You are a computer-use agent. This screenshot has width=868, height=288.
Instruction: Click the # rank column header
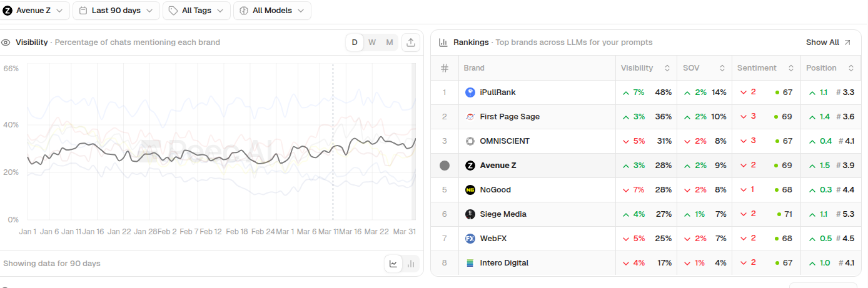coord(445,68)
